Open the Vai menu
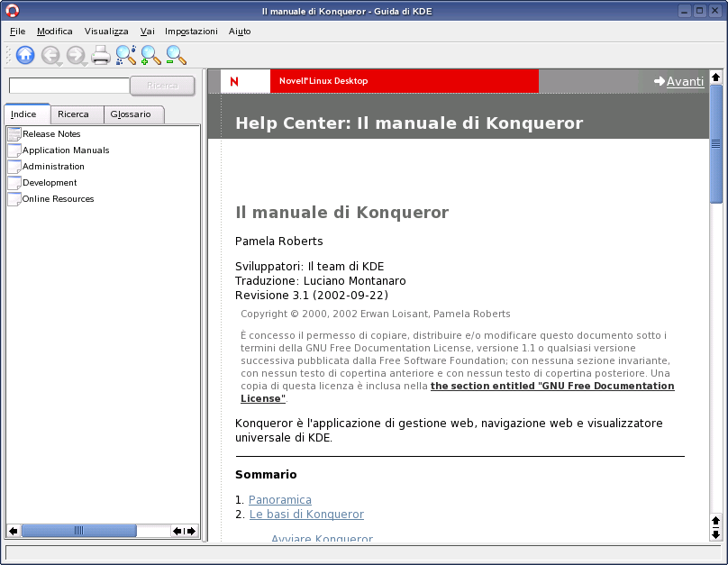Screen dimensions: 728x565 point(147,32)
